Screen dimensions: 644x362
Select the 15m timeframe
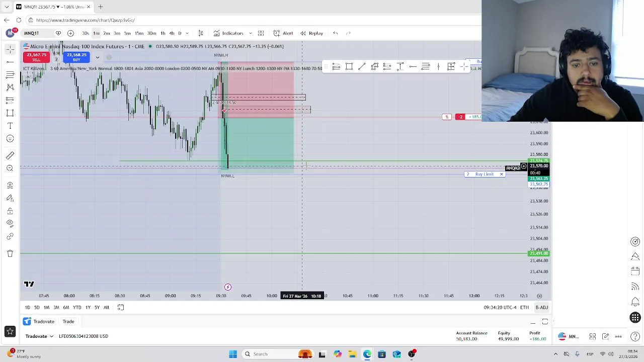coord(139,33)
